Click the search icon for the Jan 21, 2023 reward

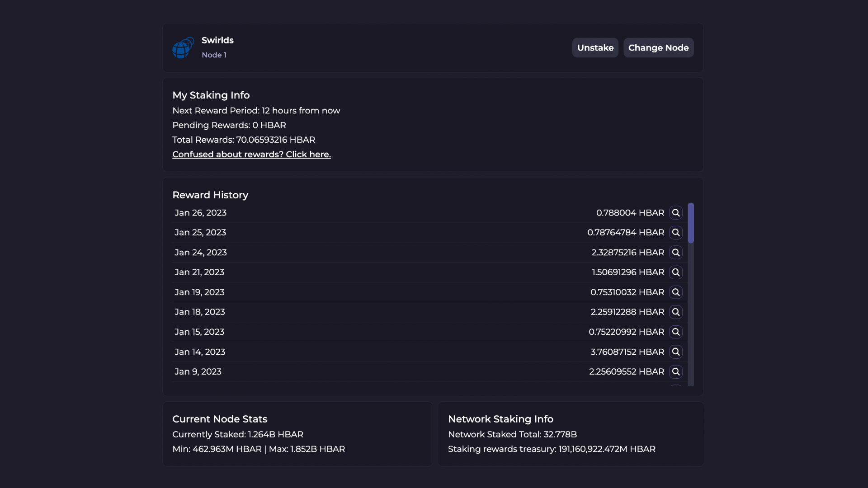pyautogui.click(x=675, y=272)
